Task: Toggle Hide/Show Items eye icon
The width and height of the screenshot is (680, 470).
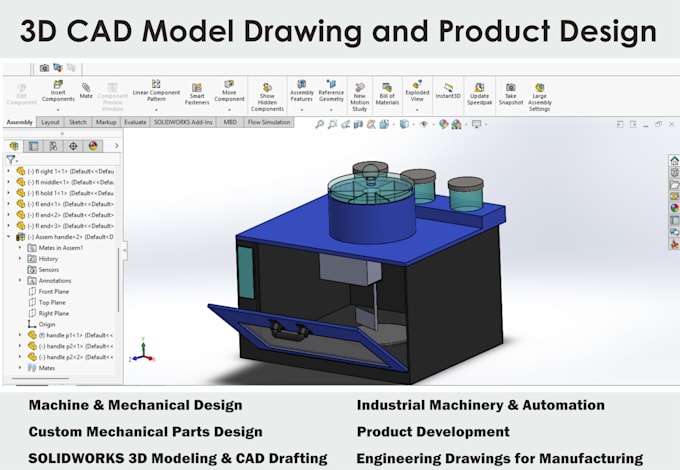Action: (x=424, y=124)
